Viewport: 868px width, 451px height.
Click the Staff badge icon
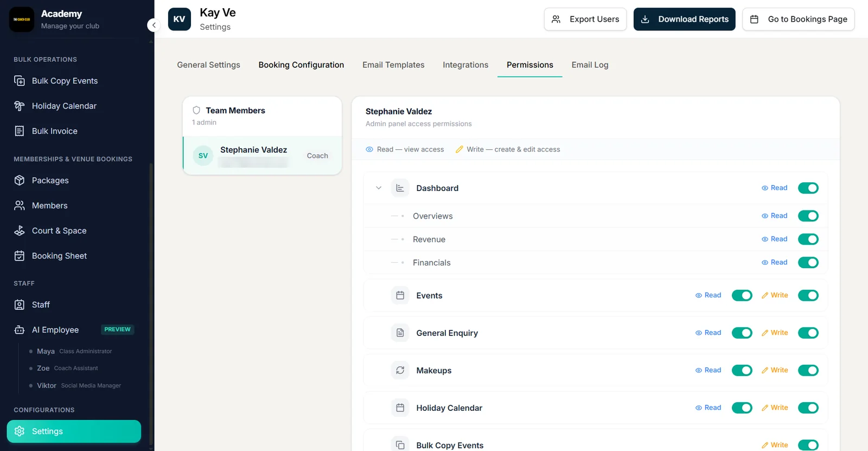tap(20, 304)
